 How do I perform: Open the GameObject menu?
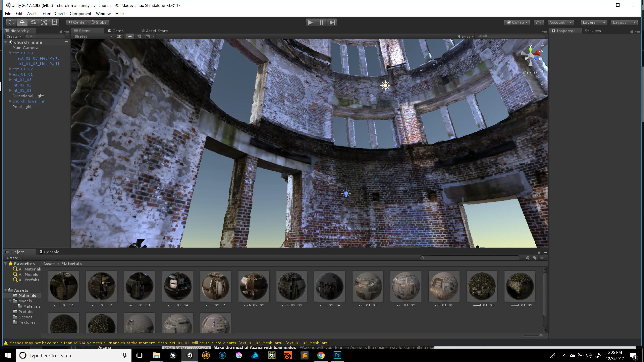click(x=54, y=13)
